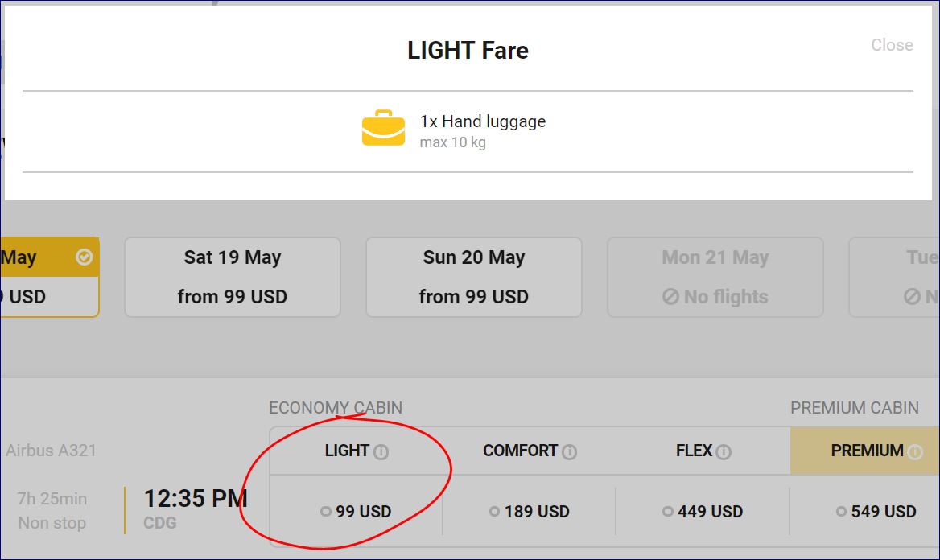Choose the Sun 20 May date tab
The image size is (940, 560).
pos(473,277)
